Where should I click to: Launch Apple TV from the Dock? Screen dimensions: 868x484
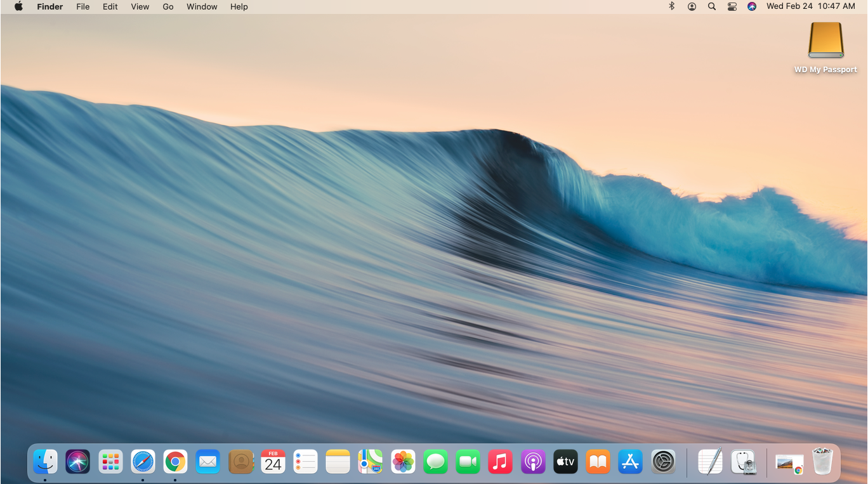click(565, 461)
